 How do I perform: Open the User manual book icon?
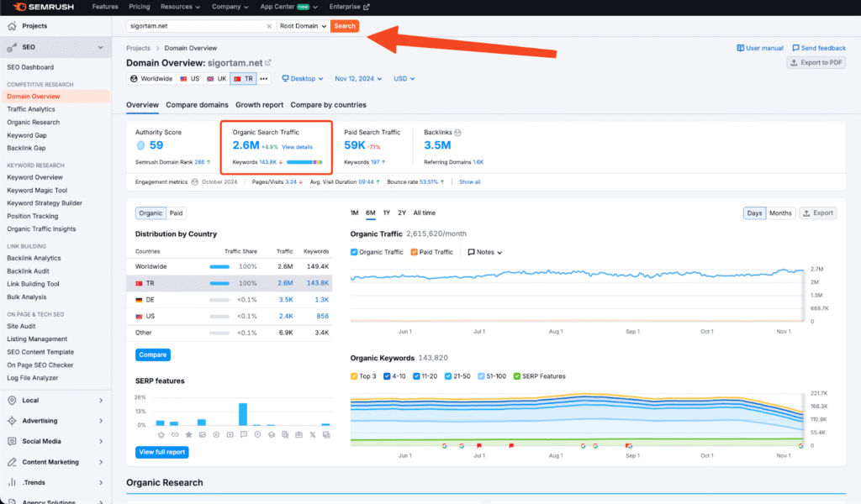point(740,49)
